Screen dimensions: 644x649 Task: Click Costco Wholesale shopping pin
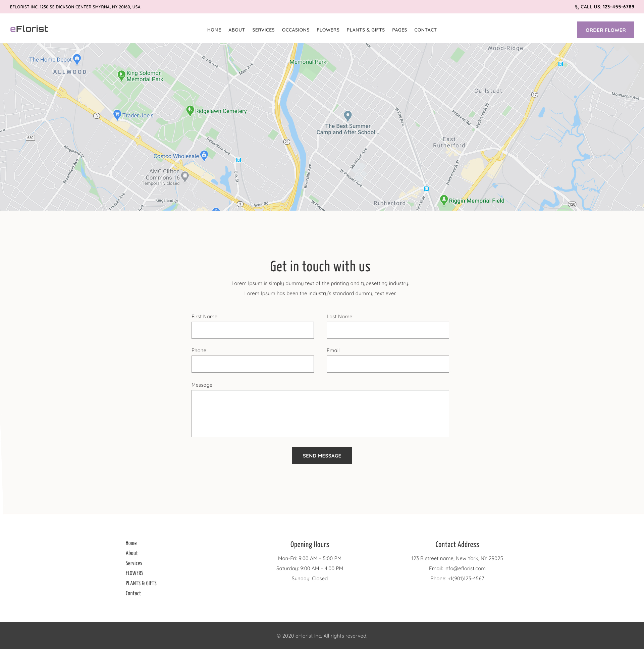pyautogui.click(x=204, y=155)
